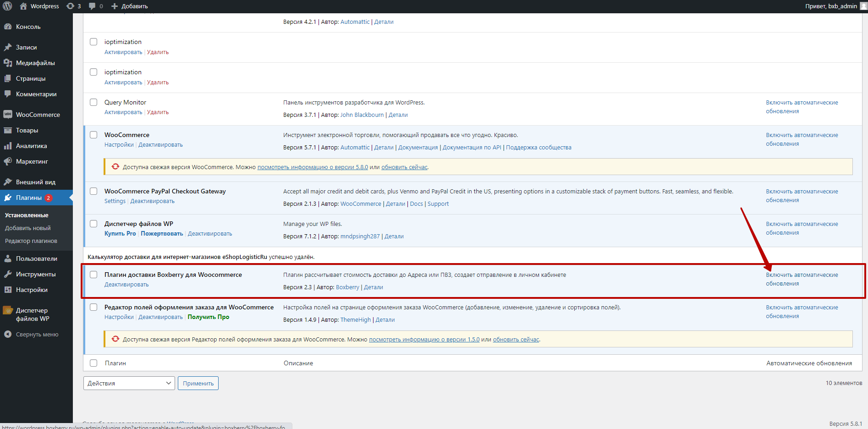This screenshot has width=868, height=429.
Task: Open Детали link for Boxberry plugin
Action: (374, 287)
